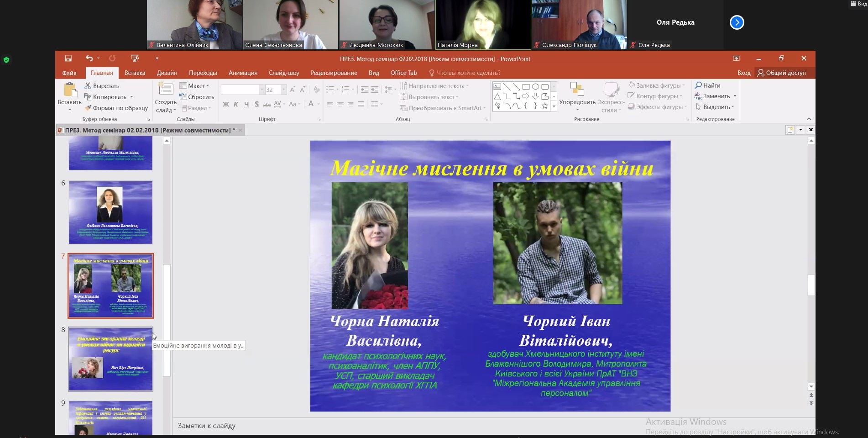Open the Слайд-шоу ribbon tab
Viewport: 868px width, 438px height.
point(284,73)
